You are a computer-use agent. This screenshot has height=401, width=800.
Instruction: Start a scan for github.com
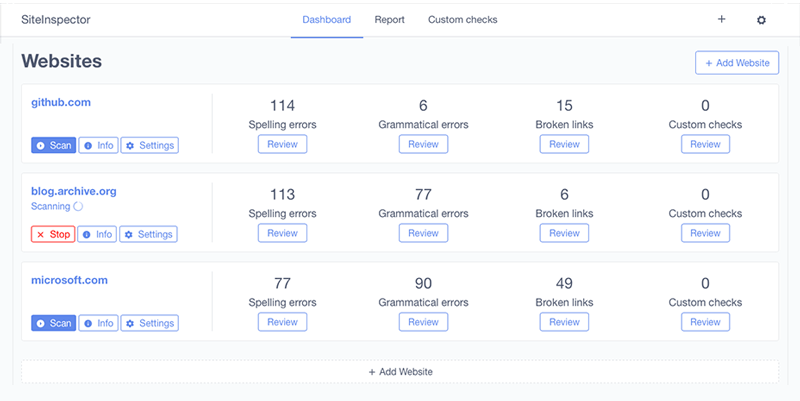pos(53,145)
